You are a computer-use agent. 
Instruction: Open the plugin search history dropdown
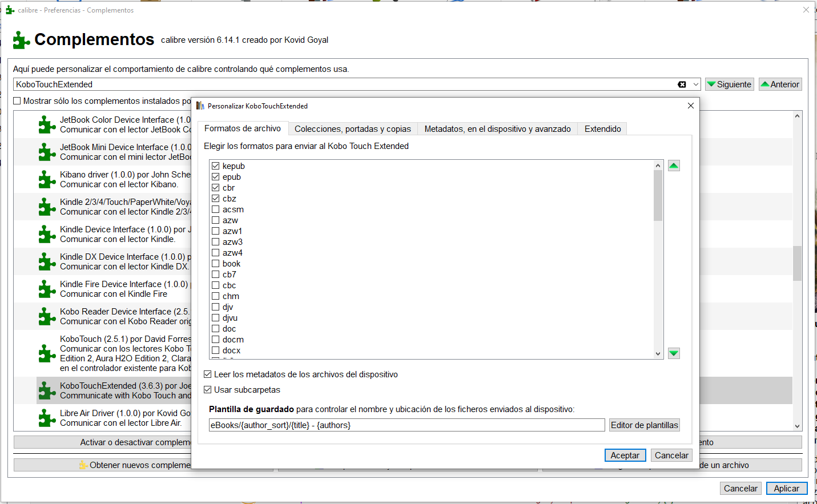pos(695,84)
